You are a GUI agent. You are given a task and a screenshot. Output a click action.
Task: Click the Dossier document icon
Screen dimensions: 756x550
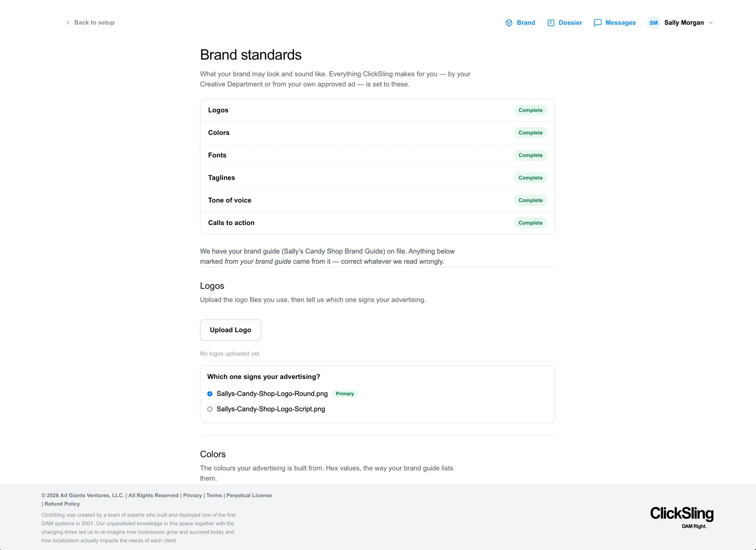pyautogui.click(x=551, y=23)
